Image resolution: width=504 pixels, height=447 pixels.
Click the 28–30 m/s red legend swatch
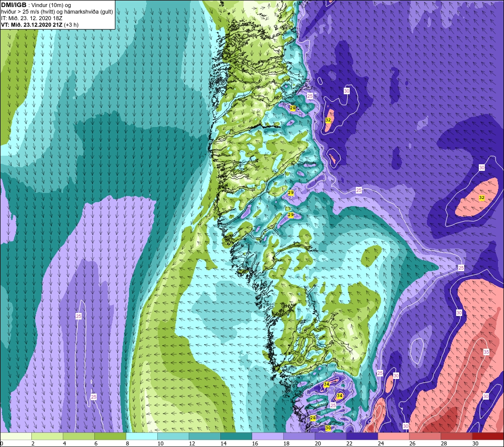[457, 436]
